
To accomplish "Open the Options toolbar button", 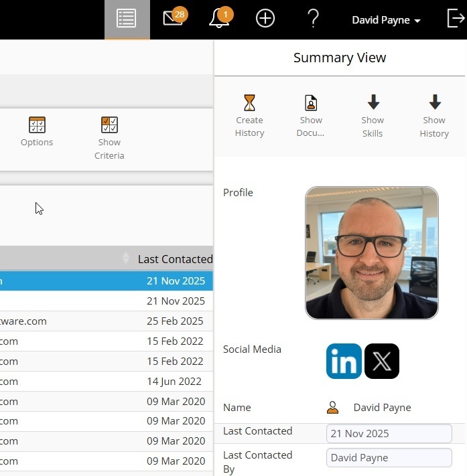I will 37,131.
